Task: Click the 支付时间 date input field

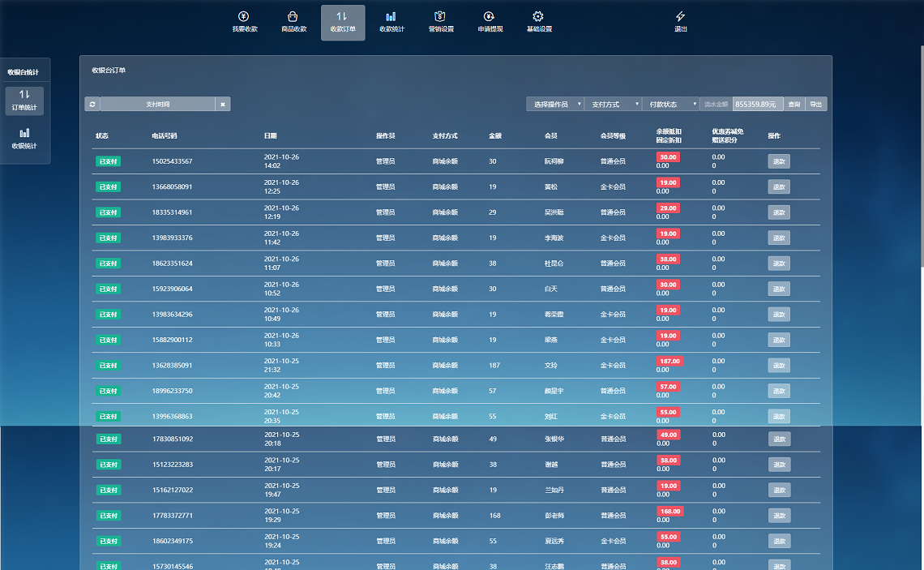Action: [x=158, y=104]
